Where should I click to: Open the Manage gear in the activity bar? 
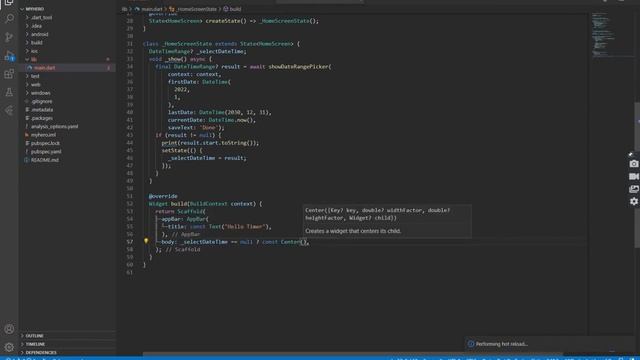pos(9,347)
